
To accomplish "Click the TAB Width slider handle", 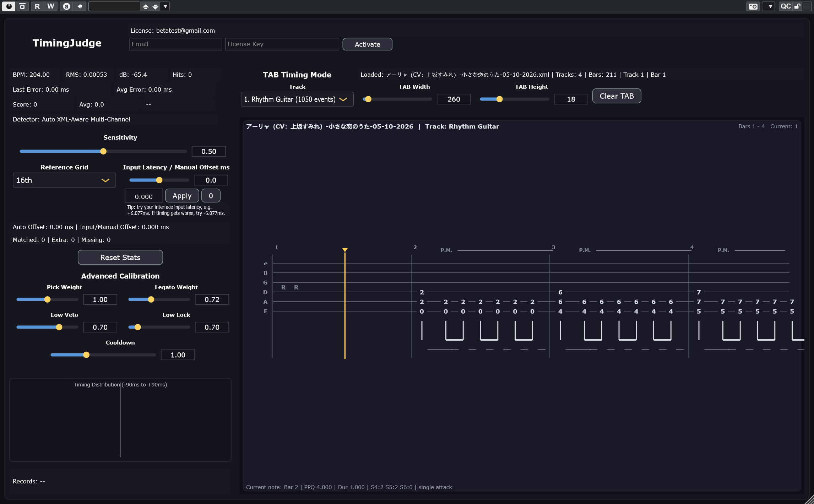I will coord(368,99).
